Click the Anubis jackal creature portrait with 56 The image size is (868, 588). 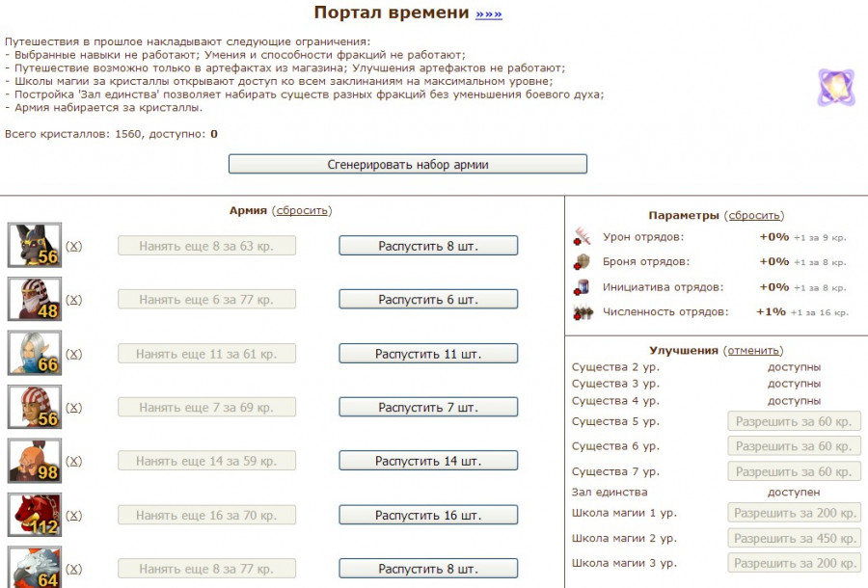point(35,245)
